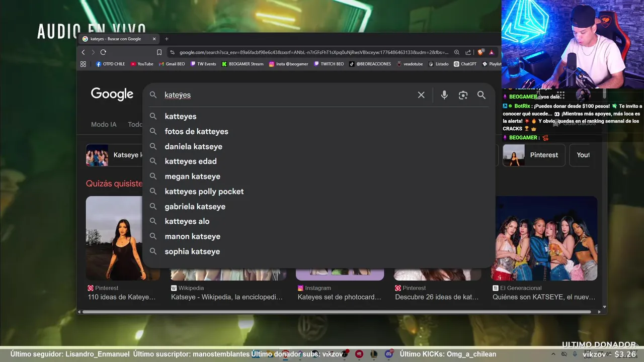Select the 'katteyes' suggestion
644x362 pixels.
(319, 116)
